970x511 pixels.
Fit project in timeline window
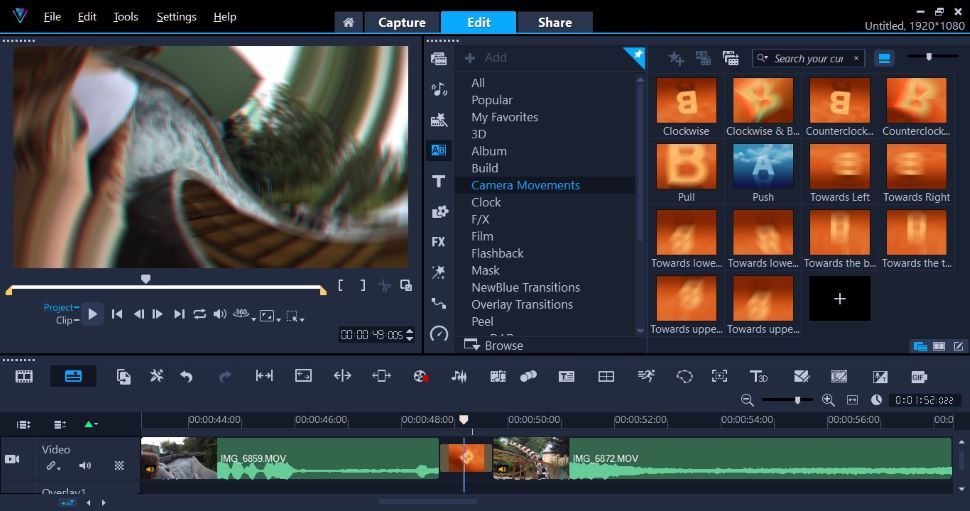tap(852, 400)
